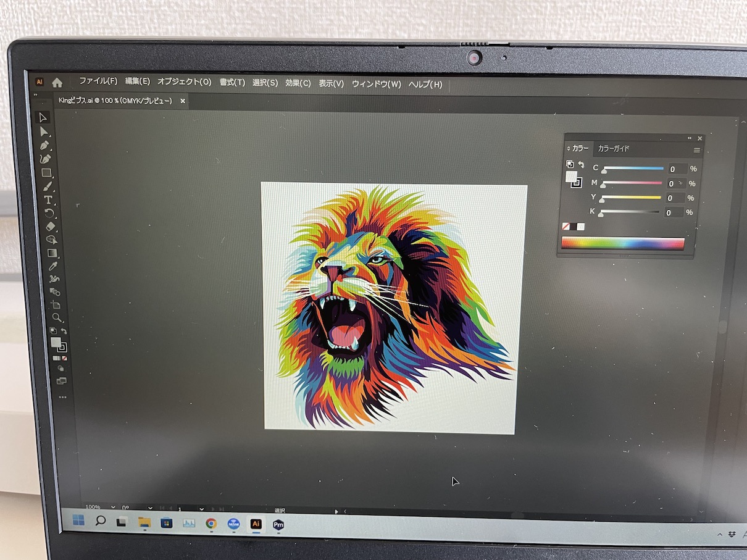The image size is (747, 560).
Task: Click the Illustrator Home icon
Action: point(57,82)
